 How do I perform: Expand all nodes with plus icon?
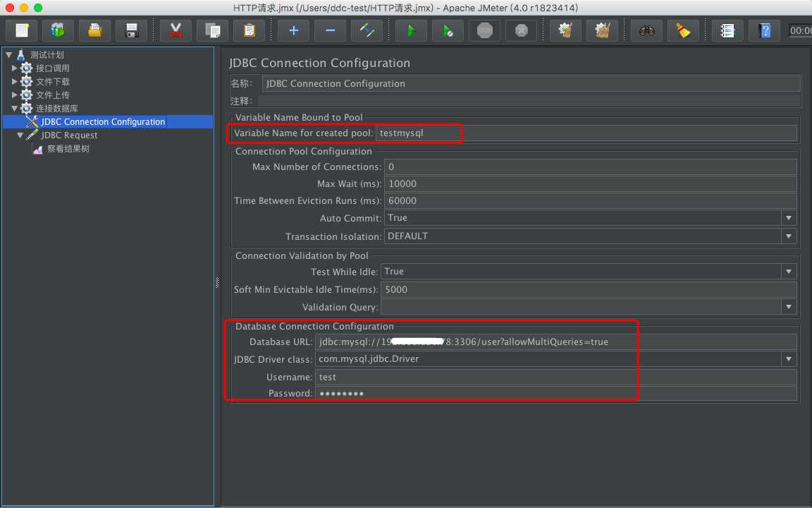click(x=294, y=30)
